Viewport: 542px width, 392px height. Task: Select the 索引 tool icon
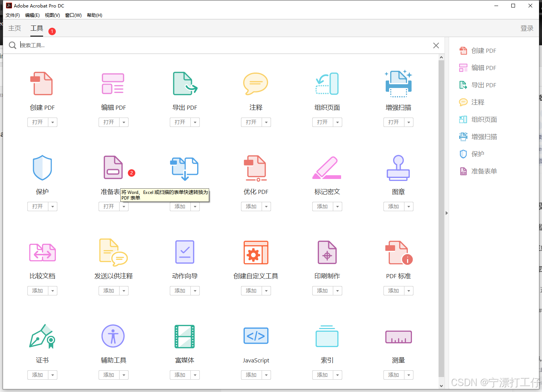(327, 336)
